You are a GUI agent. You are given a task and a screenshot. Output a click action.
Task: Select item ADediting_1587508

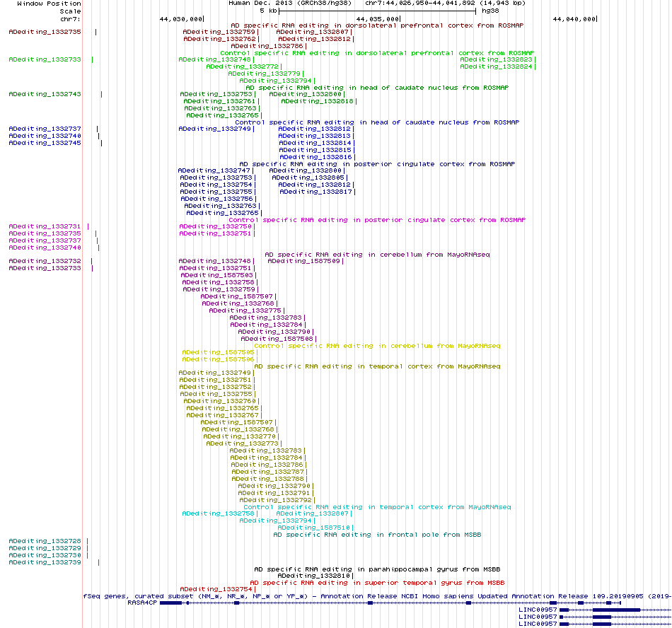pos(277,339)
